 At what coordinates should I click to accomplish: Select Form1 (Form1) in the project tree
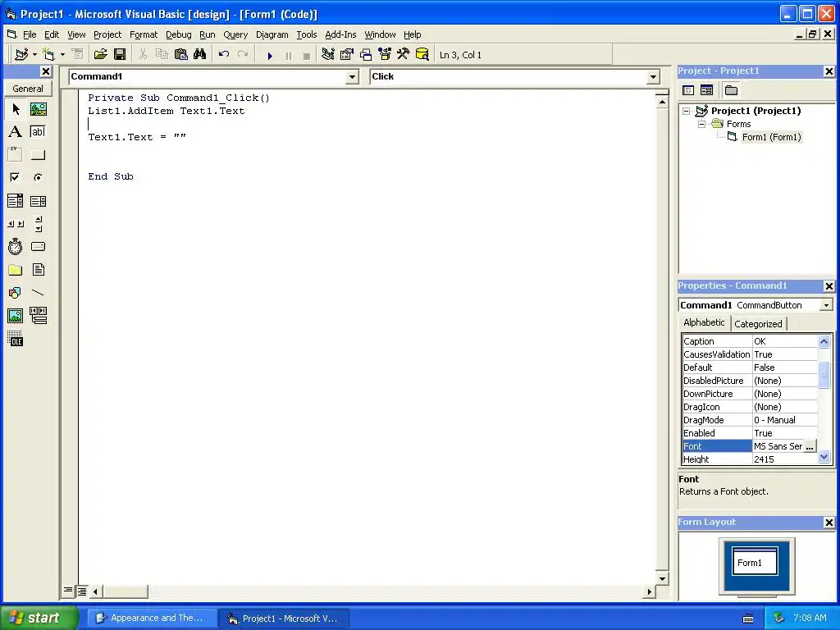771,137
